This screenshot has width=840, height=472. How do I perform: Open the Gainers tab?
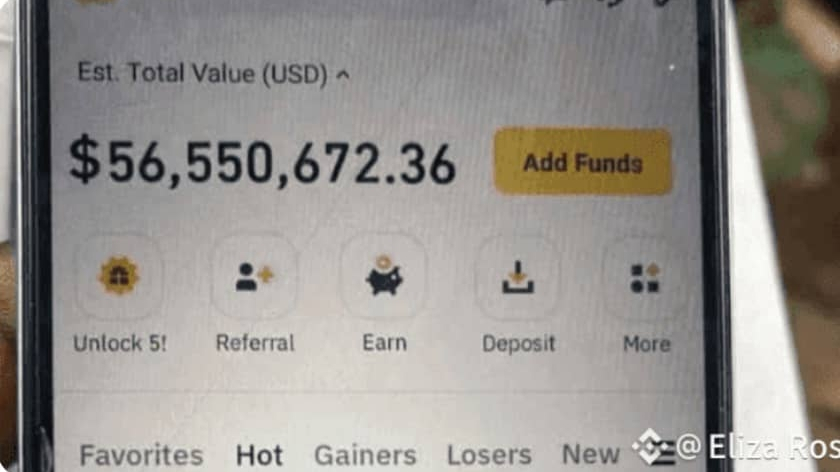point(365,456)
